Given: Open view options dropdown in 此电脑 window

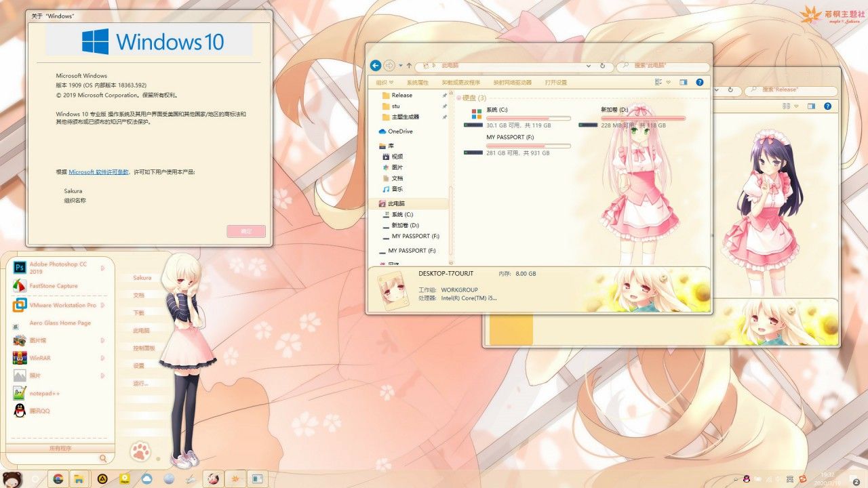Looking at the screenshot, I should coord(668,82).
